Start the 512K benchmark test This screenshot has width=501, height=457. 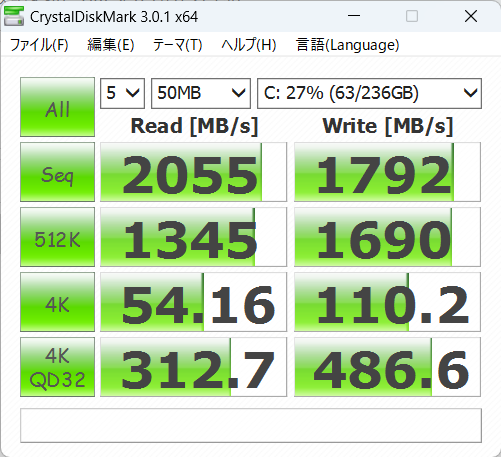[x=57, y=237]
